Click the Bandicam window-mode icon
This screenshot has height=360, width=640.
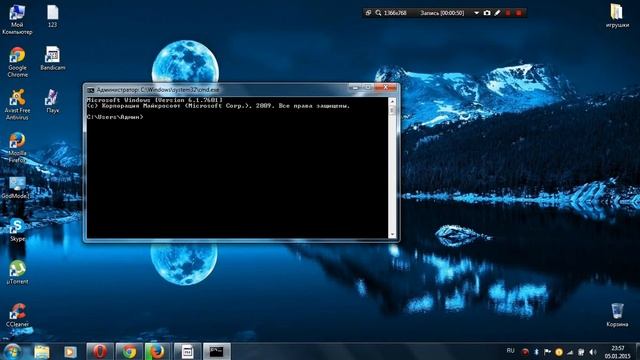coord(368,13)
